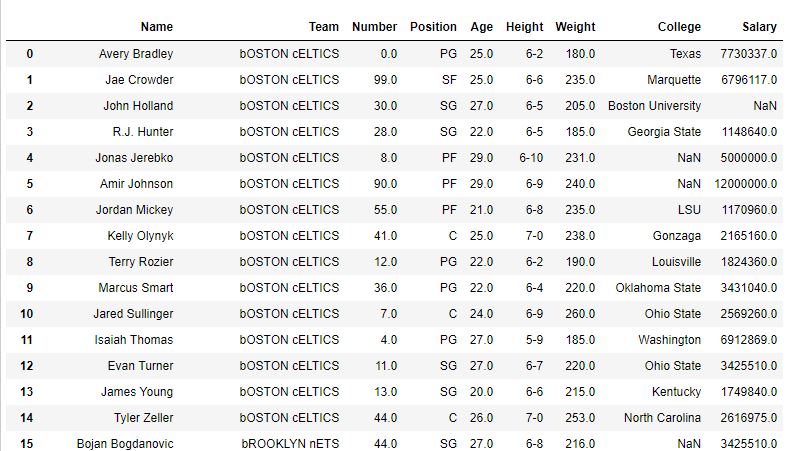Select row index 7
Screen dimensions: 790x451
[30, 236]
